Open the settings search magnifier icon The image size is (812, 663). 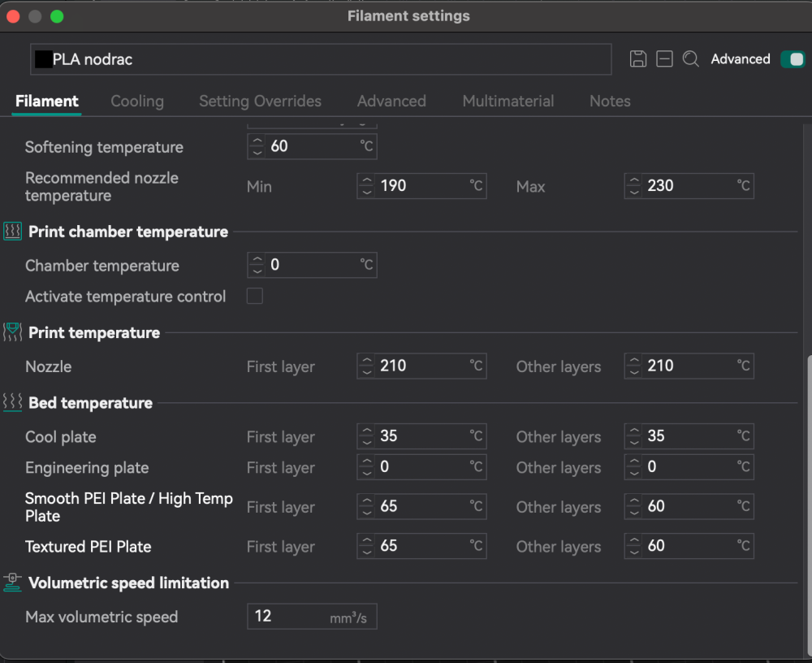(x=691, y=59)
